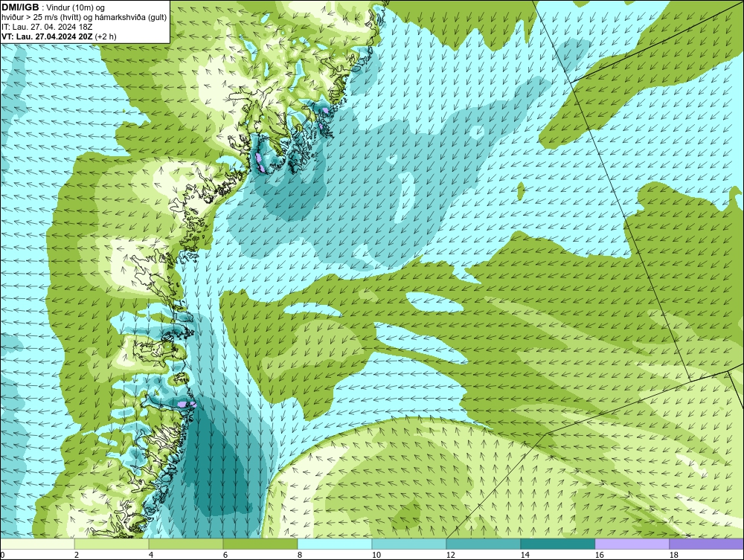Click the 4–6 m/s green legend swatch

pos(186,544)
